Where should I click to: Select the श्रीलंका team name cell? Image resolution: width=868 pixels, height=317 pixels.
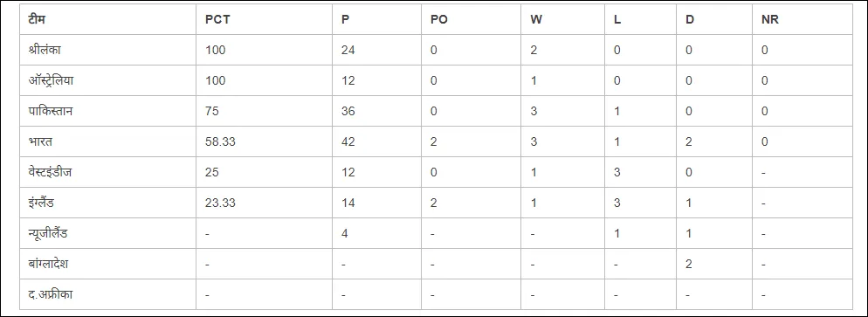(108, 50)
